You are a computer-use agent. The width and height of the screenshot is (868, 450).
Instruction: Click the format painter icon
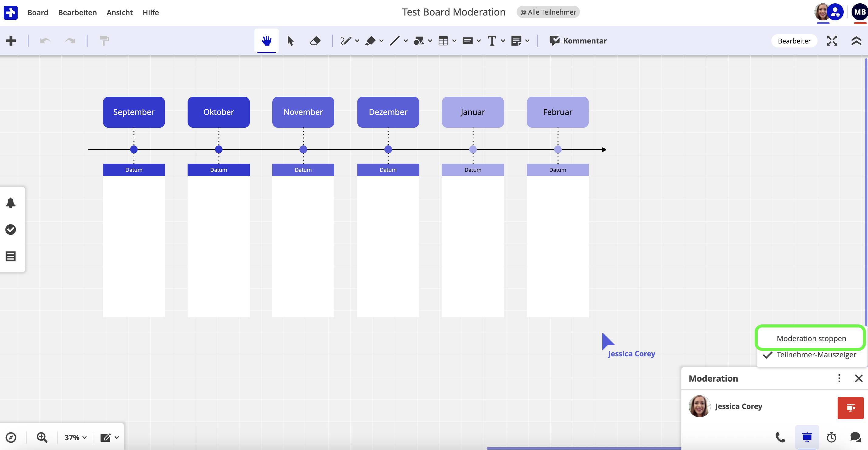[105, 41]
